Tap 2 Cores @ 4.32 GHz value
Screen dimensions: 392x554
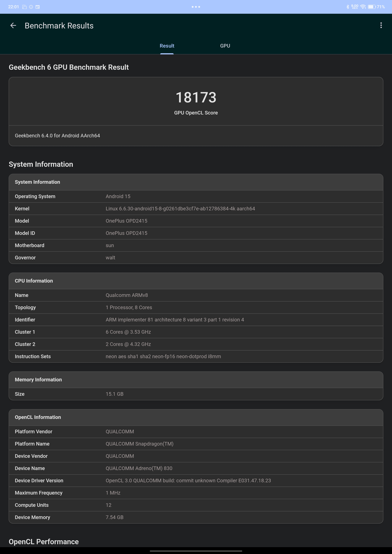(128, 344)
